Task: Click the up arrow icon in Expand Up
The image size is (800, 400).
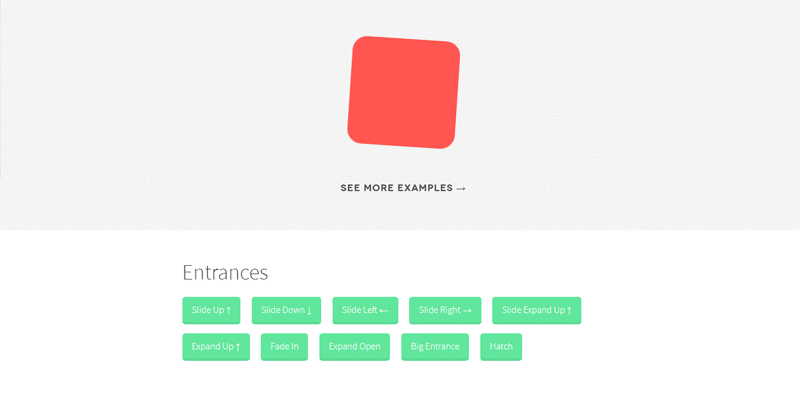Action: (238, 347)
